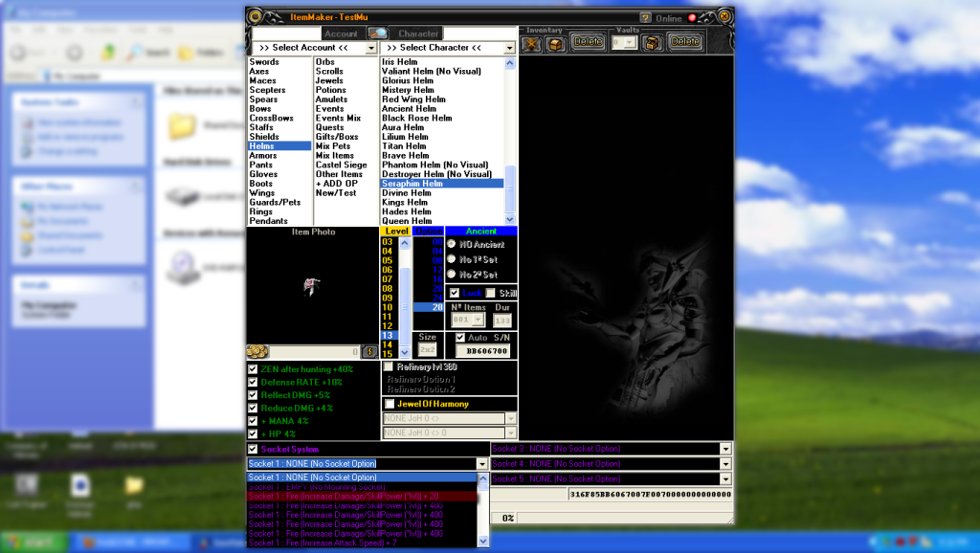The height and width of the screenshot is (553, 980).
Task: Uncheck the Luck checkbox
Action: pyautogui.click(x=455, y=293)
